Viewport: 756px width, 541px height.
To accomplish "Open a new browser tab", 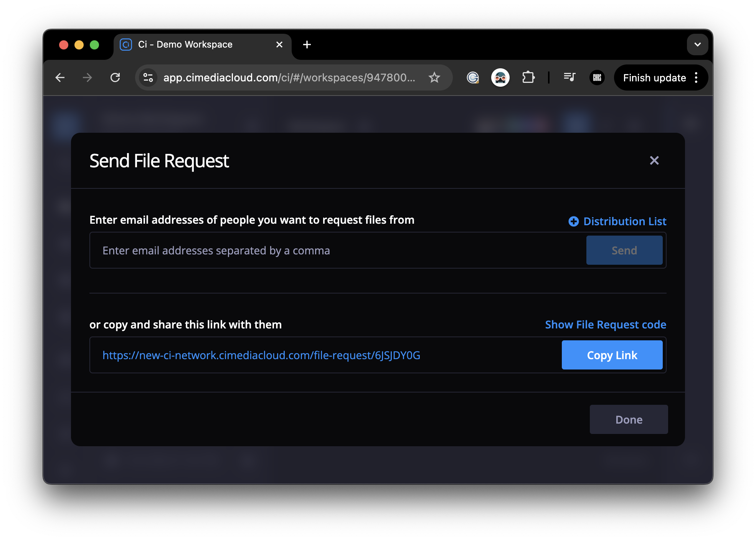I will pos(307,45).
